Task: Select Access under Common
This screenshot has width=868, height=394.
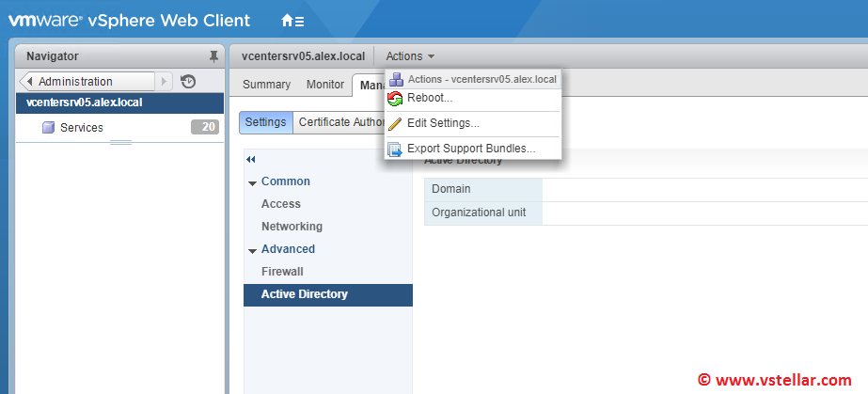Action: point(281,204)
